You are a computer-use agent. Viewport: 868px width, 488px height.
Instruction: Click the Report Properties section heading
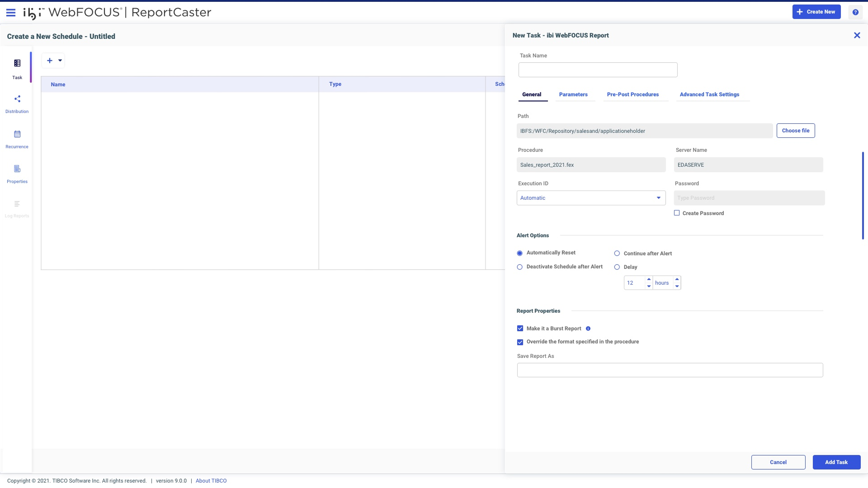click(x=538, y=311)
